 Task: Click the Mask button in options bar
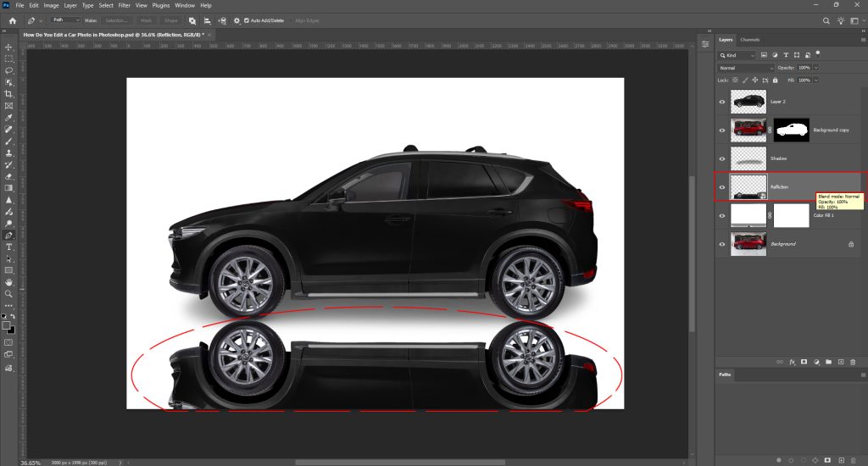coord(146,20)
